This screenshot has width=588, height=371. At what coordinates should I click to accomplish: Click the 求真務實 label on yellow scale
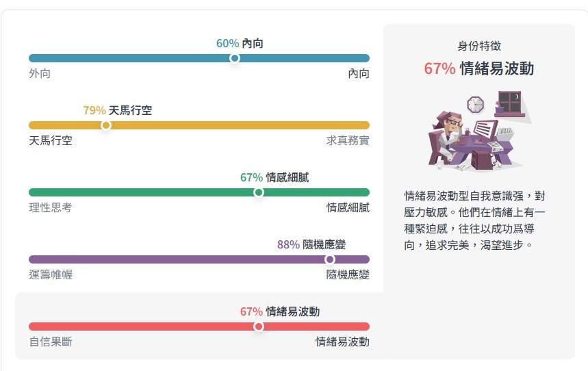click(348, 141)
